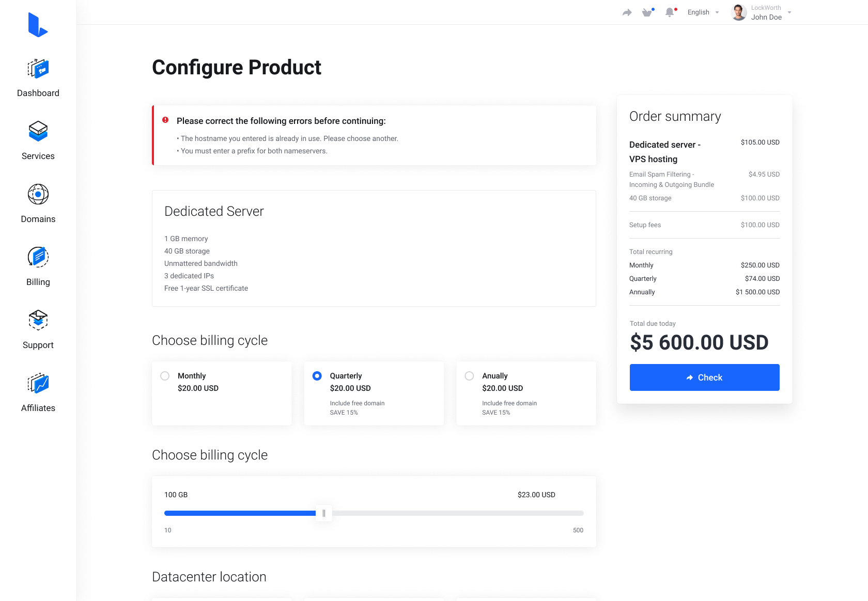This screenshot has height=601, width=868.
Task: Click the share arrow icon in header
Action: [627, 12]
